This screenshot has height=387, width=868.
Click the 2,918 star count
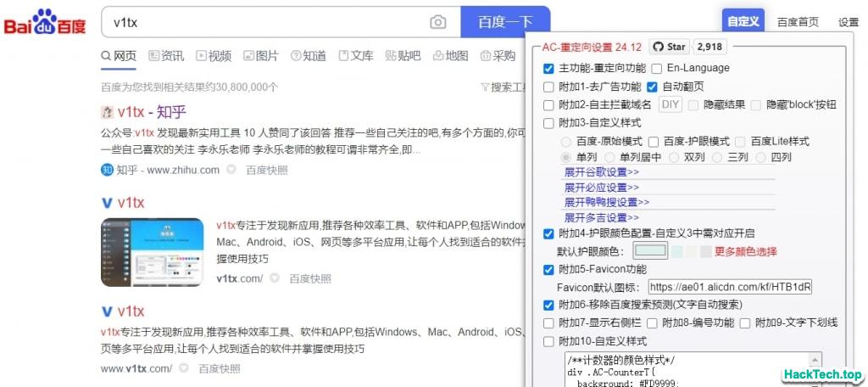coord(709,48)
